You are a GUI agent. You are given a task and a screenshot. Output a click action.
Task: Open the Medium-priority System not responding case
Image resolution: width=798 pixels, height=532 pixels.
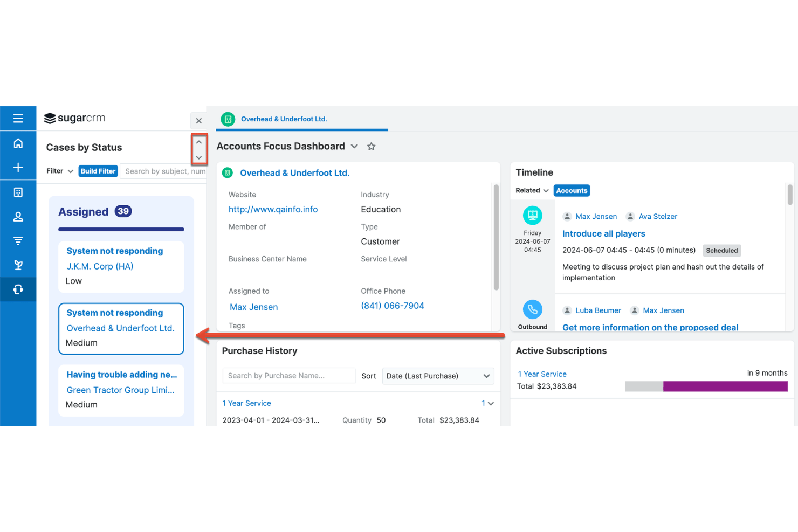pyautogui.click(x=115, y=313)
